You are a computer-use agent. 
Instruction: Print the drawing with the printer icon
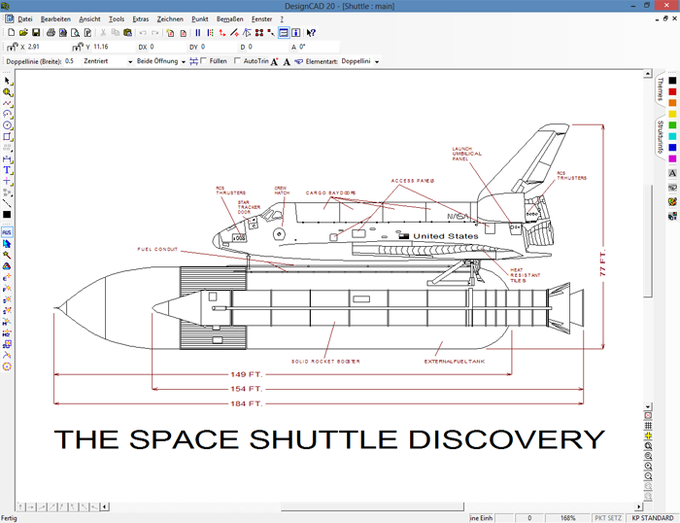51,33
